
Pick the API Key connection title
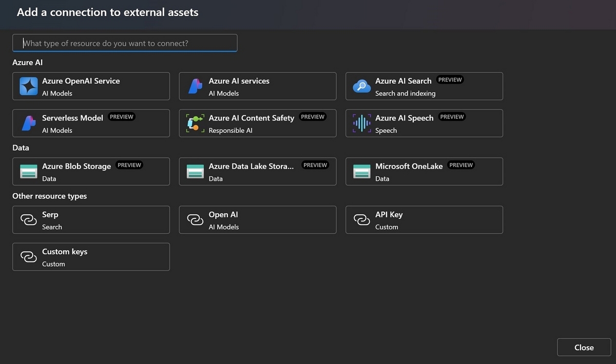tap(389, 214)
